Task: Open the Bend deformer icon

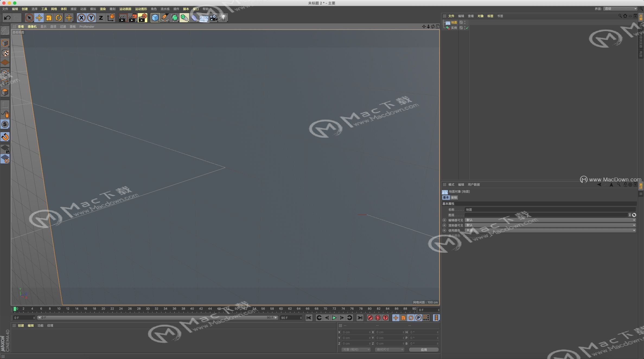Action: pos(195,18)
